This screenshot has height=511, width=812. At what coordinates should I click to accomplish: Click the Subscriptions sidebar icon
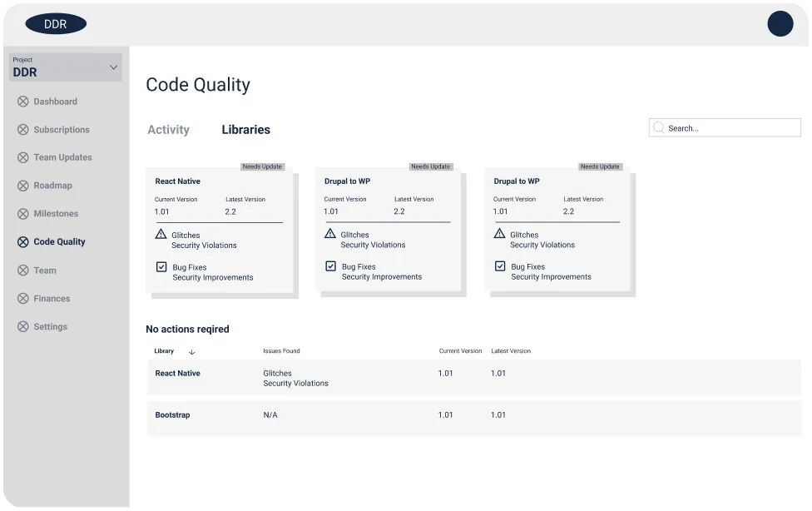pyautogui.click(x=22, y=130)
